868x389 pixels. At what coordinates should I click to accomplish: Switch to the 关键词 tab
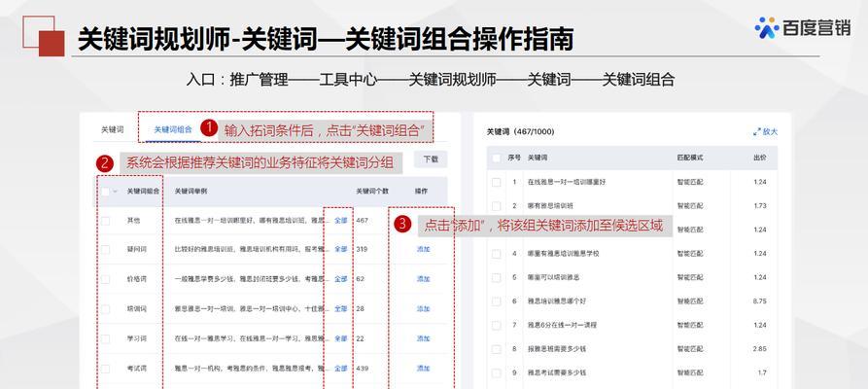[112, 129]
